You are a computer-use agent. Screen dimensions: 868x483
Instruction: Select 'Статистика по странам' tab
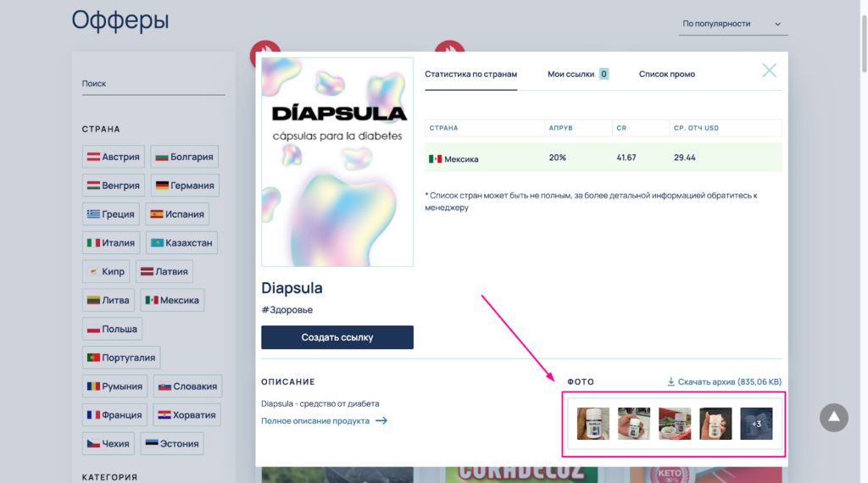pos(470,74)
